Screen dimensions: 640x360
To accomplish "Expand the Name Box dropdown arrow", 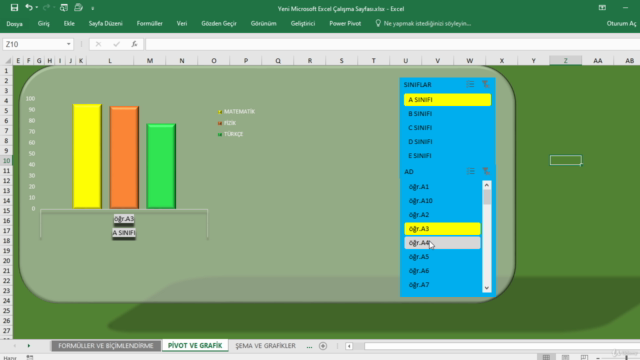I will coord(69,44).
